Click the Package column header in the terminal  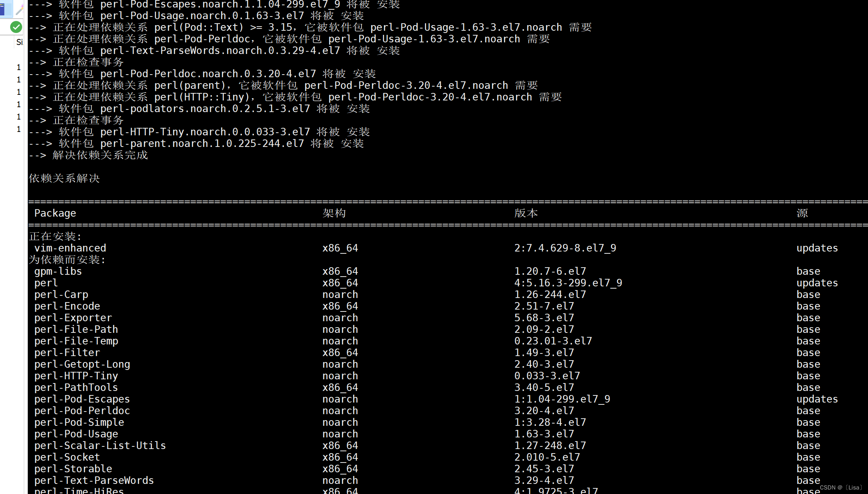pyautogui.click(x=55, y=213)
